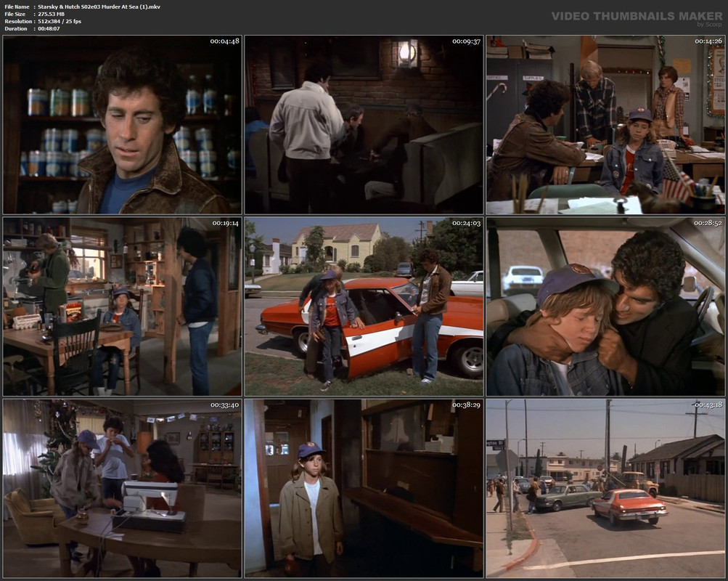This screenshot has width=728, height=581.
Task: Select the thumbnail at timestamp 00:33:40
Action: (122, 489)
